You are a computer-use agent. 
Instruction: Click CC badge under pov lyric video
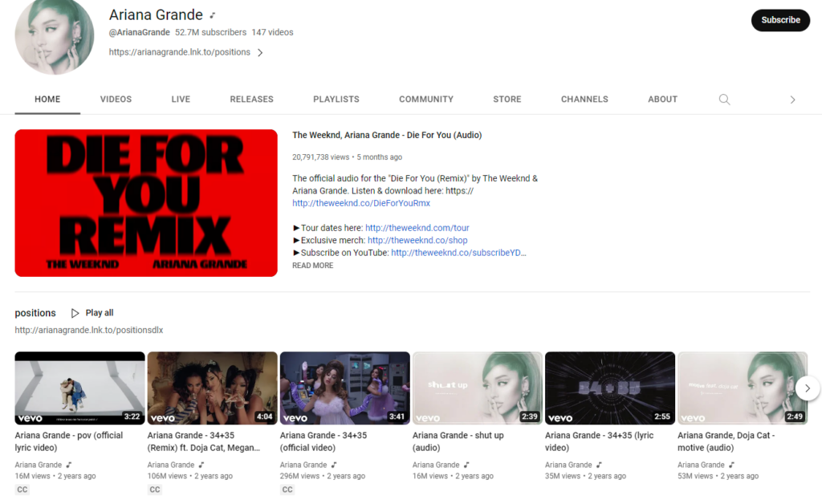pos(22,490)
